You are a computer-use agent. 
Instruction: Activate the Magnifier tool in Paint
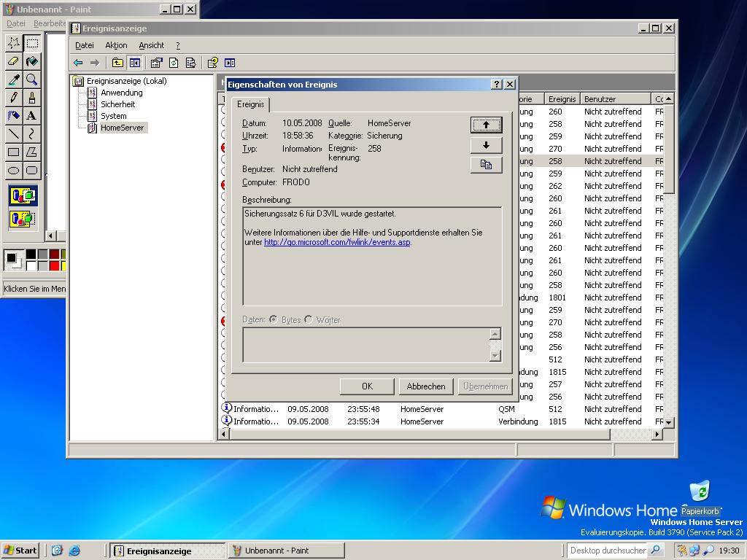click(x=32, y=79)
